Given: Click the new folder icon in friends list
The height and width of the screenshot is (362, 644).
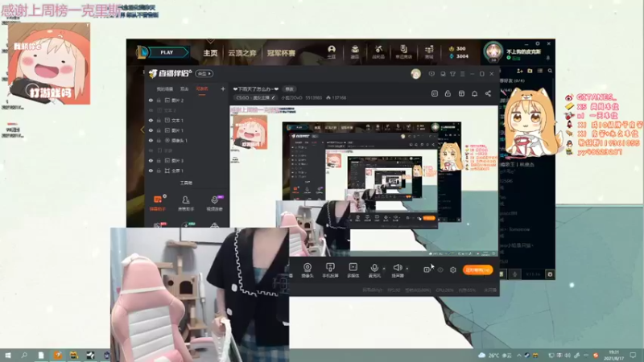Looking at the screenshot, I should (530, 71).
